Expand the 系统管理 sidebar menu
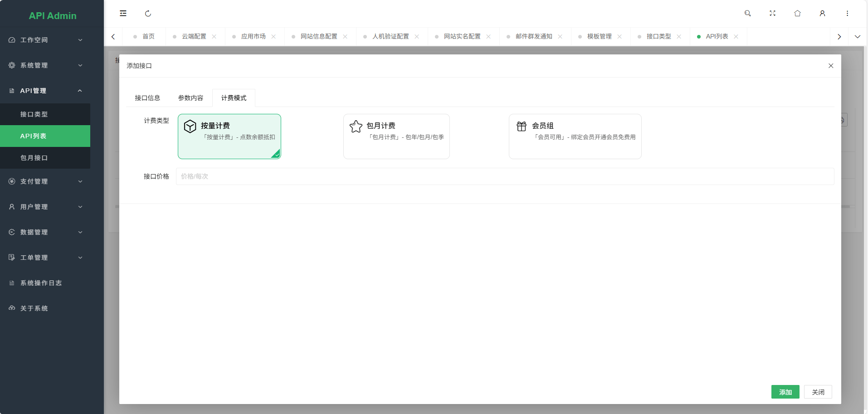Image resolution: width=868 pixels, height=414 pixels. 45,65
